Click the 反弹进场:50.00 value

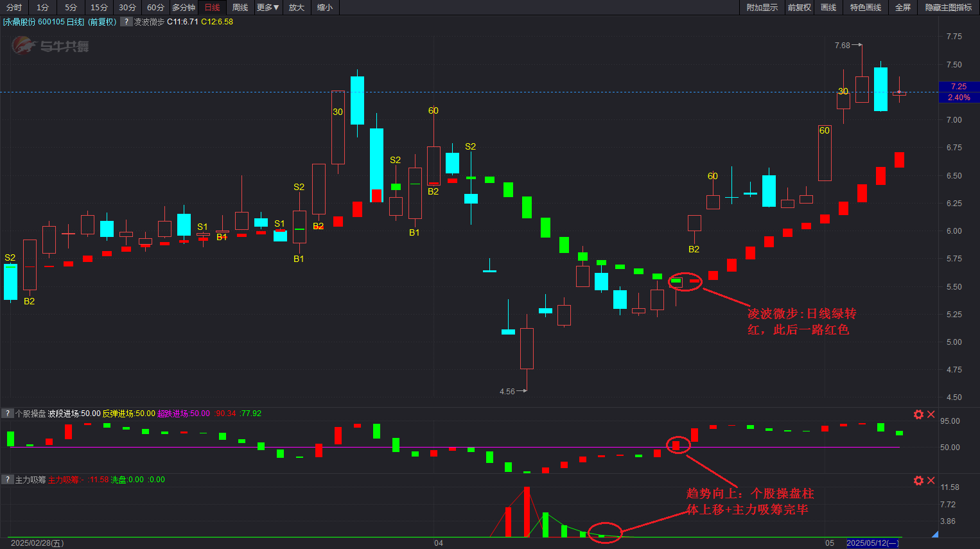tap(128, 414)
